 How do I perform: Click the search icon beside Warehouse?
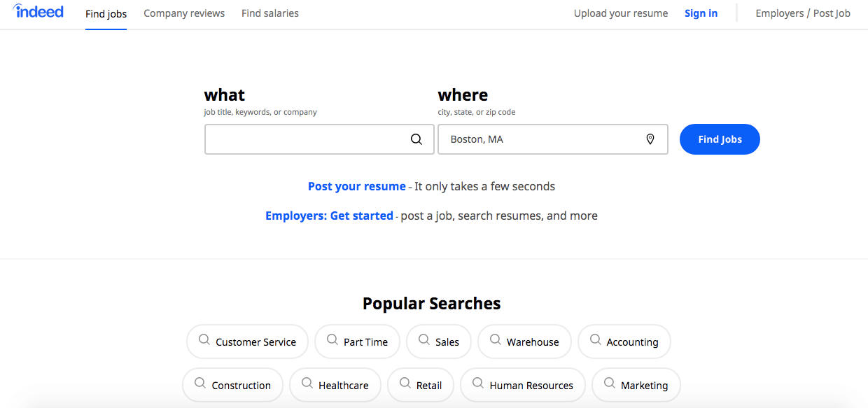pos(496,340)
